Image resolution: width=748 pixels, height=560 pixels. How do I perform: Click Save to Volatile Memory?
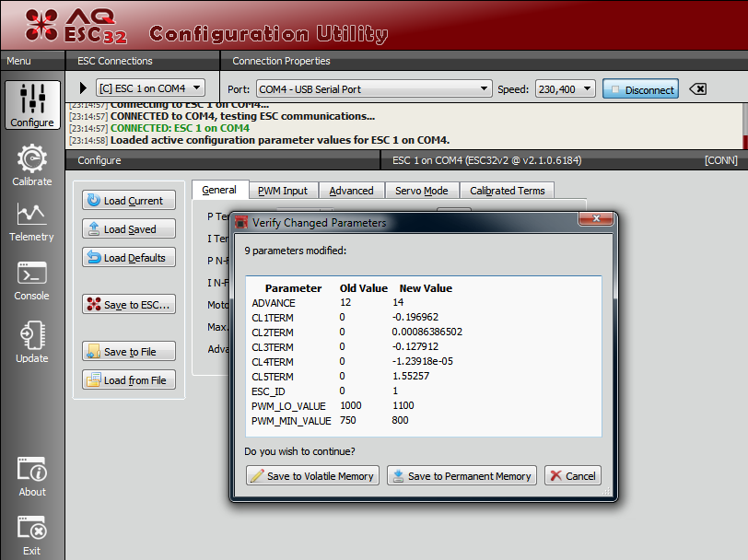pos(312,475)
